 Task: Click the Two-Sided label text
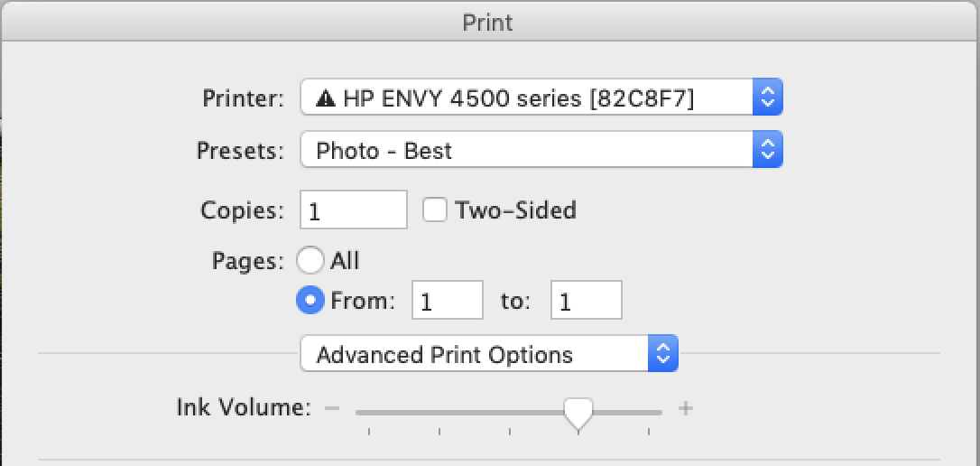coord(515,210)
